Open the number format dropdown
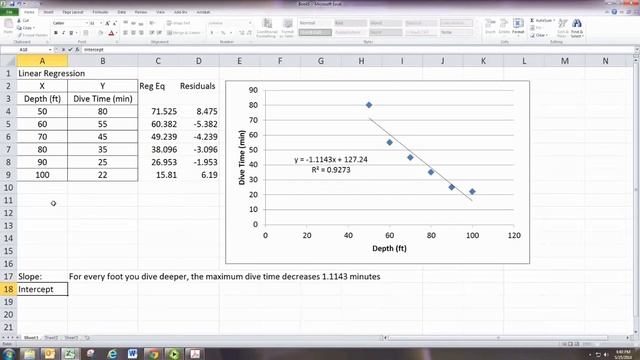Viewport: 640px width, 360px height. tap(250, 23)
